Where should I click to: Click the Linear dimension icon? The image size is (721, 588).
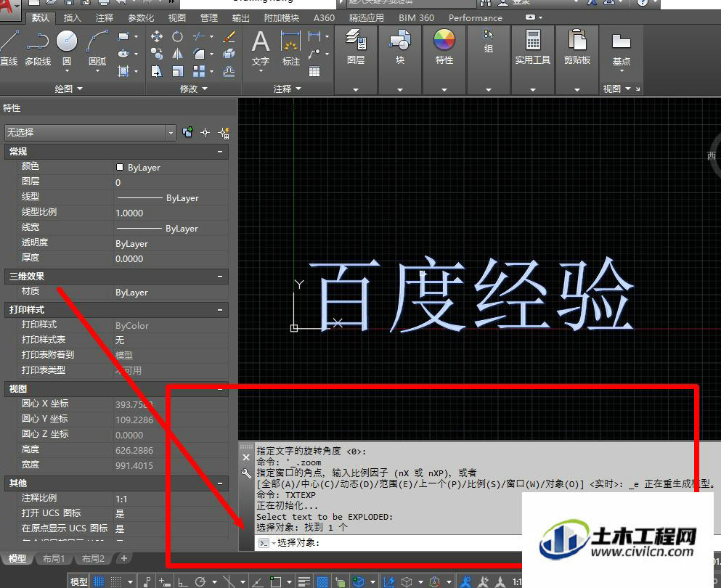click(314, 36)
